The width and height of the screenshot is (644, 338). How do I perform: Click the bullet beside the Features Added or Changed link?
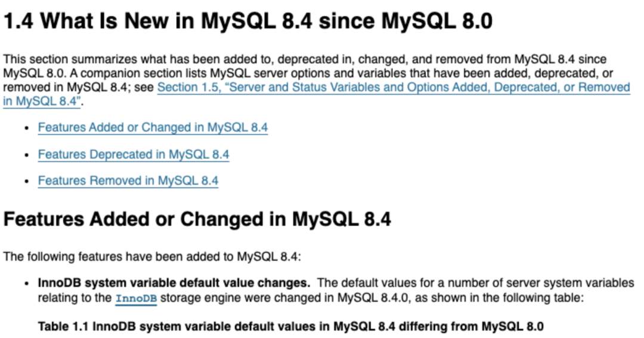[x=26, y=128]
